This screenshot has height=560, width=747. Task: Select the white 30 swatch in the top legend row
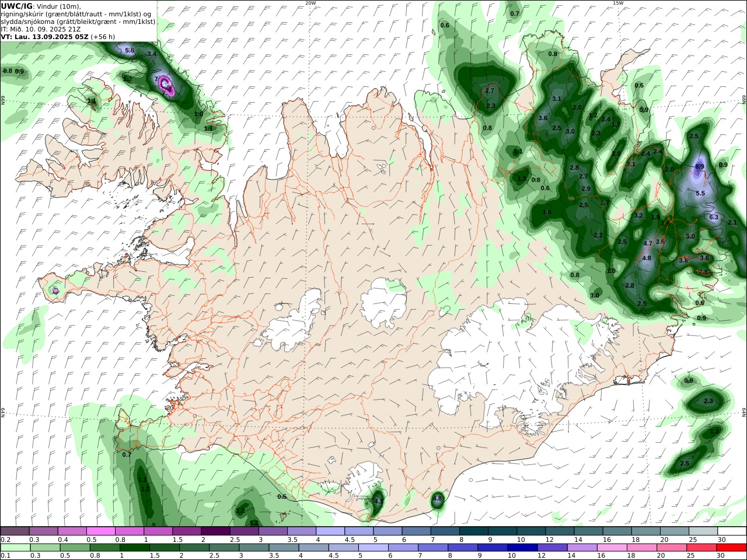click(x=732, y=531)
